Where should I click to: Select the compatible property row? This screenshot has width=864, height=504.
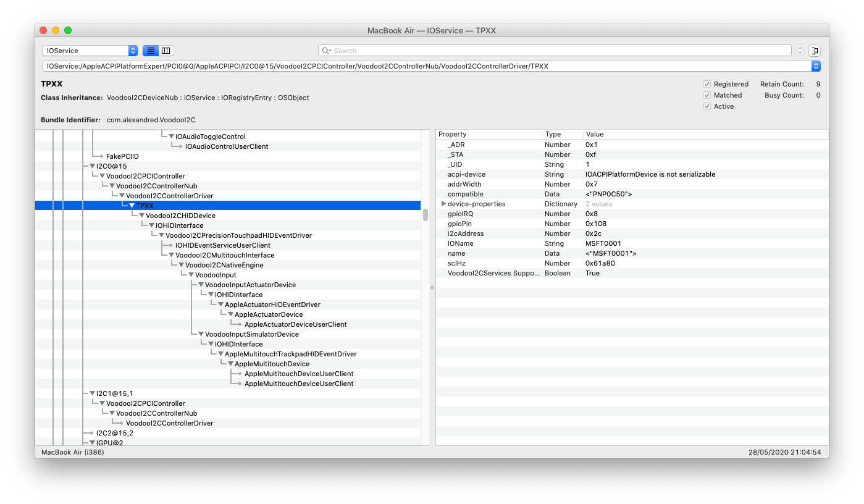pyautogui.click(x=632, y=194)
